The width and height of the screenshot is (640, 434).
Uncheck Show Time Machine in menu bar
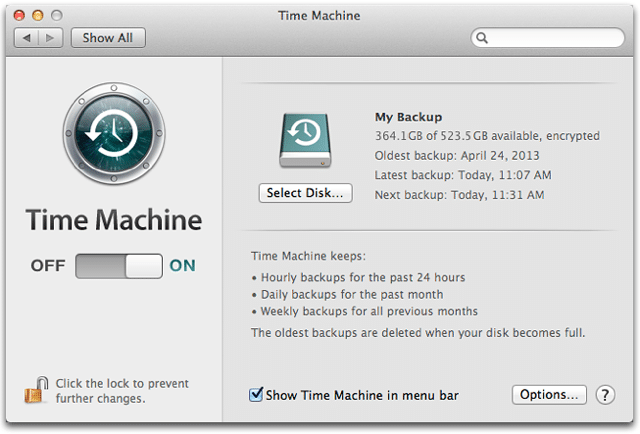point(256,394)
